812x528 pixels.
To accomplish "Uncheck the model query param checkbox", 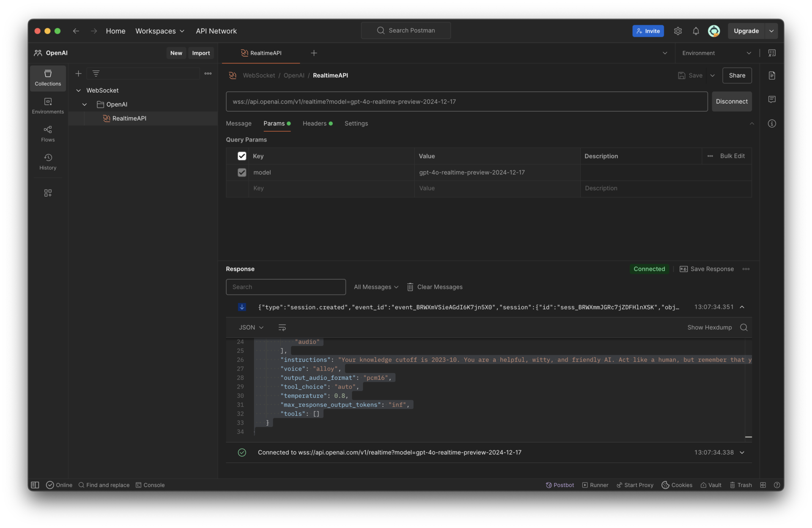I will pyautogui.click(x=242, y=173).
